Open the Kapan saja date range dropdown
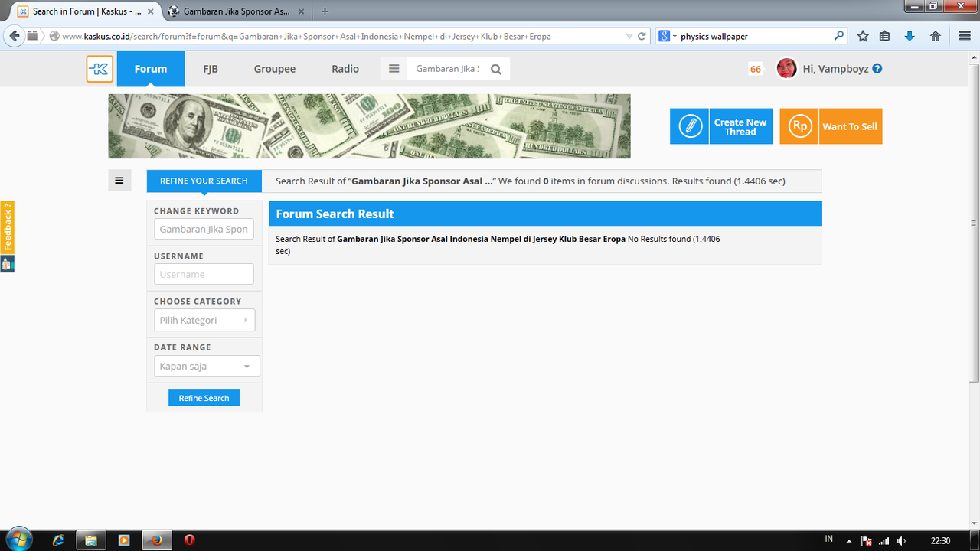The width and height of the screenshot is (980, 551). click(207, 366)
